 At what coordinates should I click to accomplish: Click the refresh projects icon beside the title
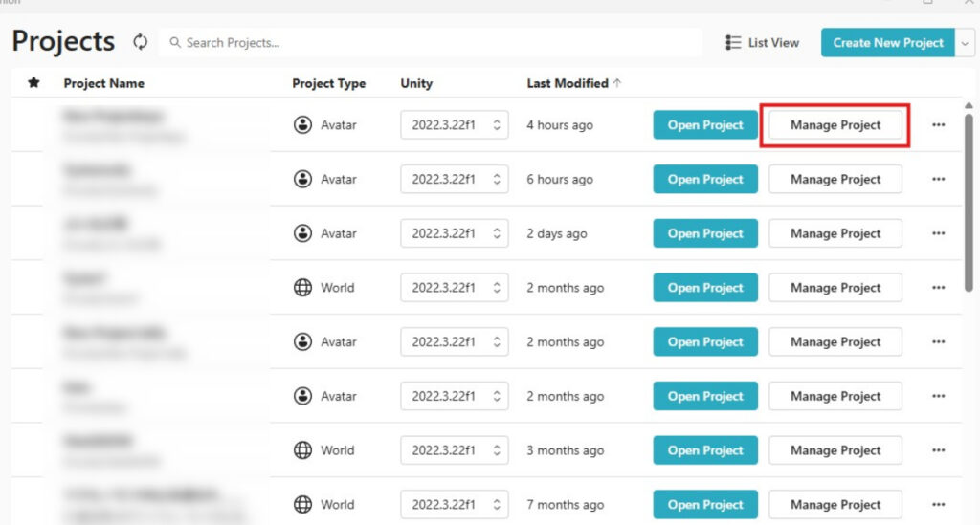[141, 42]
